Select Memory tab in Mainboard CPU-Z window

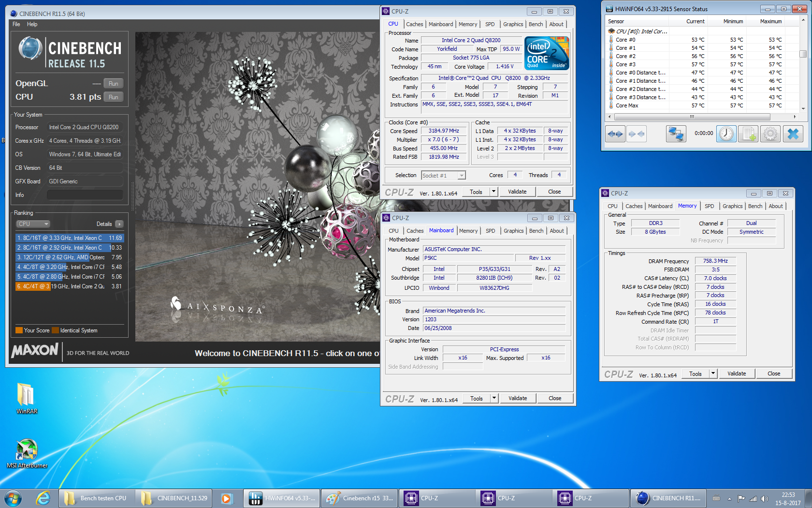(468, 231)
